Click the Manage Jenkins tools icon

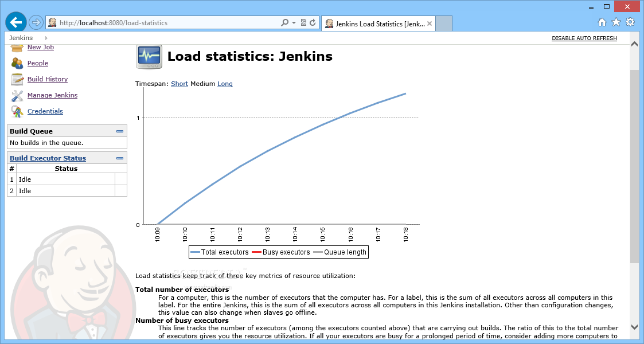point(17,96)
